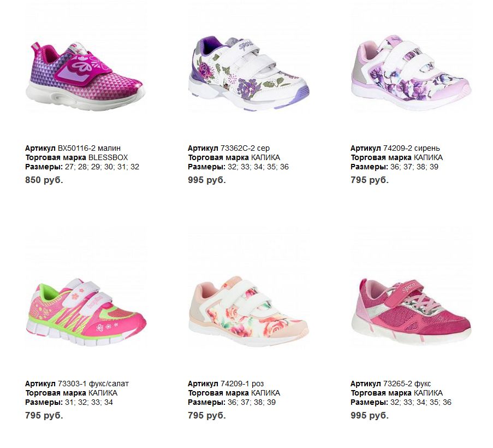Click the 995 руб. price under 73265-2

click(370, 416)
